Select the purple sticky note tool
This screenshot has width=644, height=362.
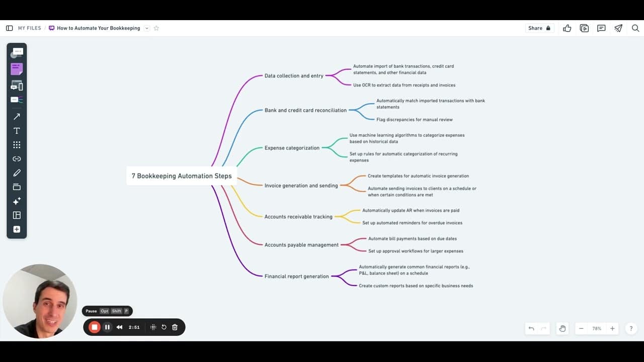point(17,69)
